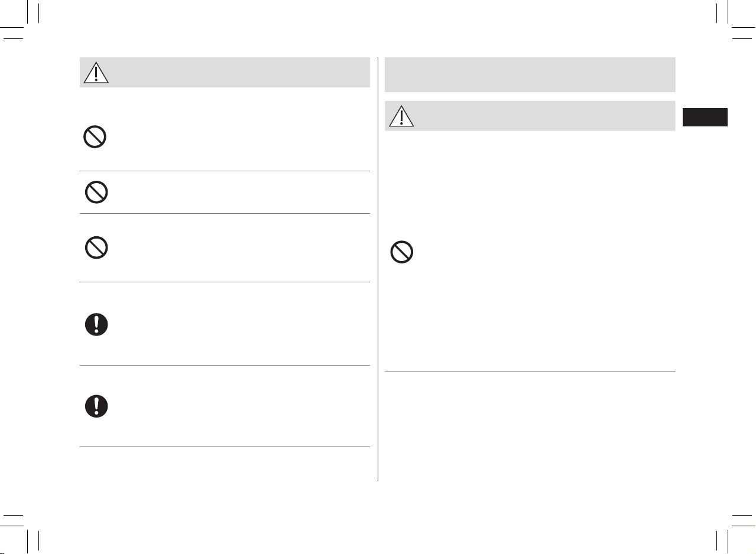Select the middle prohibition icon in left column
756x554 pixels.
coord(95,193)
